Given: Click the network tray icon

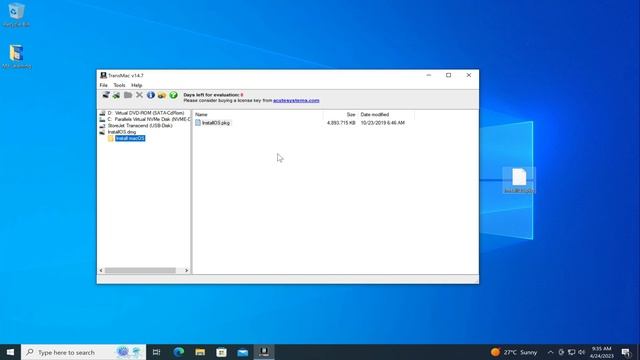Looking at the screenshot, I should coord(571,352).
